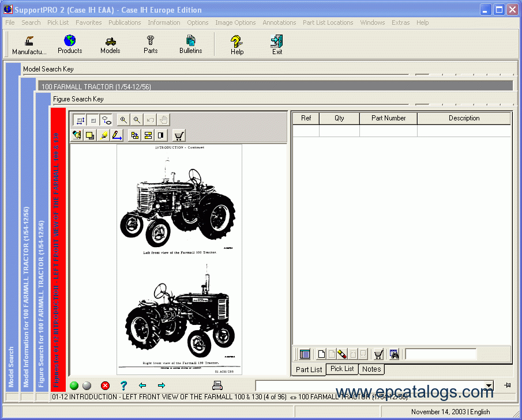The width and height of the screenshot is (522, 420).
Task: Open the Help question mark button
Action: pyautogui.click(x=236, y=45)
